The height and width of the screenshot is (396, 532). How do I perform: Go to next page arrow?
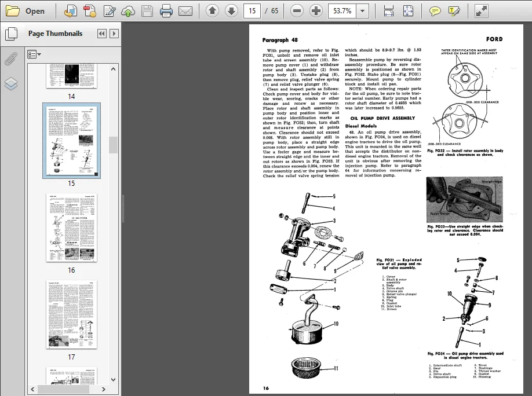click(231, 11)
